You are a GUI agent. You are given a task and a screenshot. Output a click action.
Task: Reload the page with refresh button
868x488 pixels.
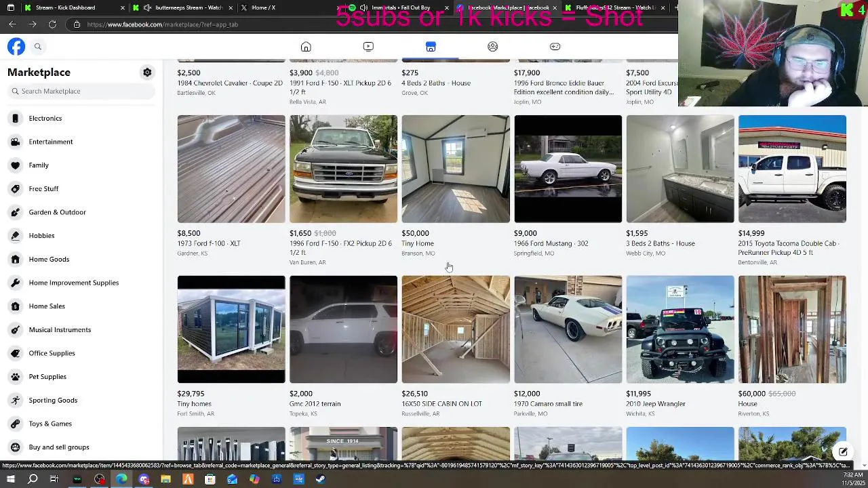[x=52, y=24]
